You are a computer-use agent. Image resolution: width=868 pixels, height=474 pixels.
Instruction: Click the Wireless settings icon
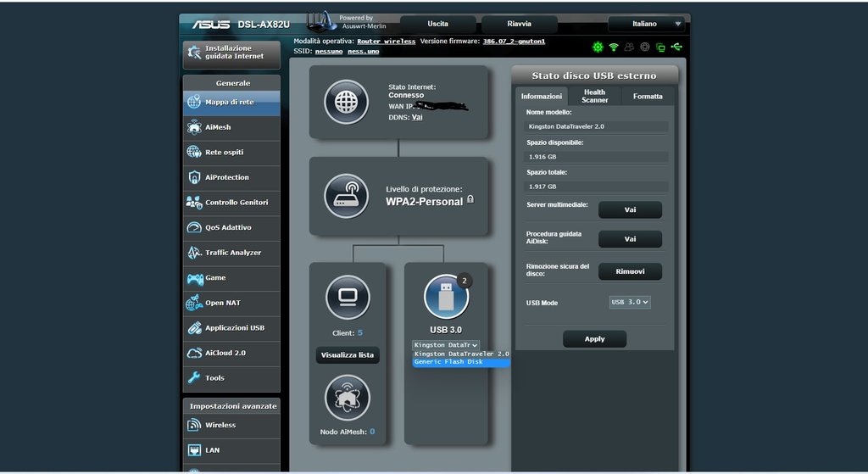[x=194, y=426]
